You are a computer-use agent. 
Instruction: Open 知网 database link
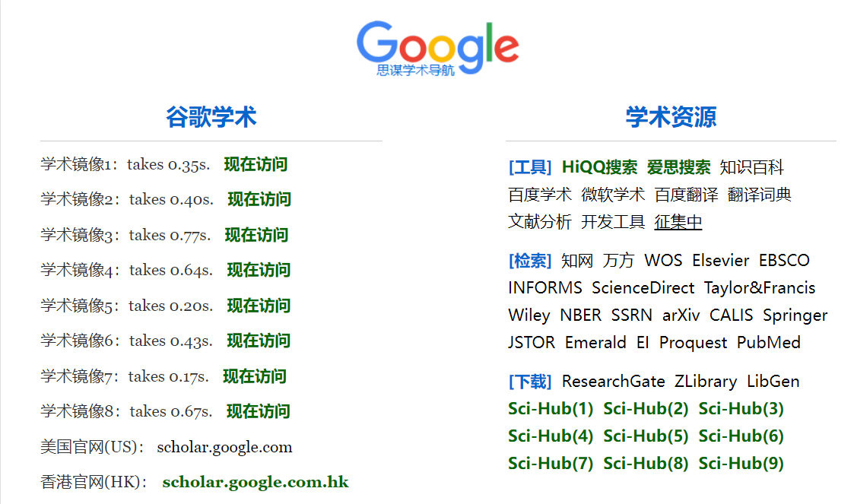pyautogui.click(x=576, y=261)
